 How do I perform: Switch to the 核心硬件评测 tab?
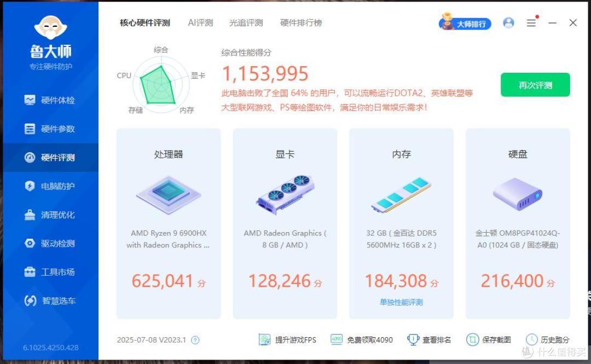click(x=145, y=22)
